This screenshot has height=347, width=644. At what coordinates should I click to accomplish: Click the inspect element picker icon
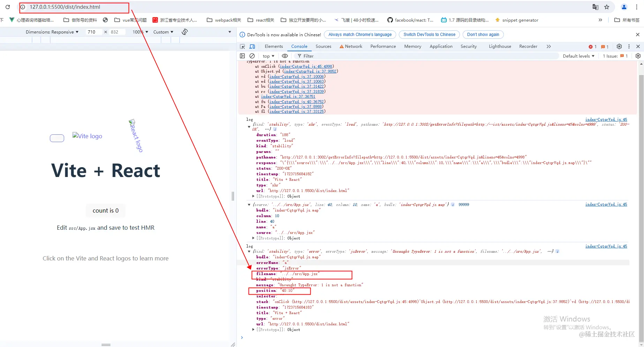(242, 46)
